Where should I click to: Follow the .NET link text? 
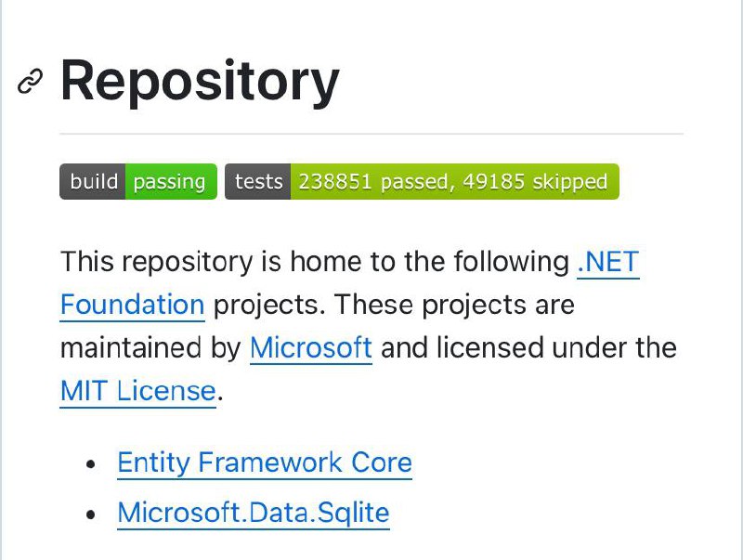point(608,262)
